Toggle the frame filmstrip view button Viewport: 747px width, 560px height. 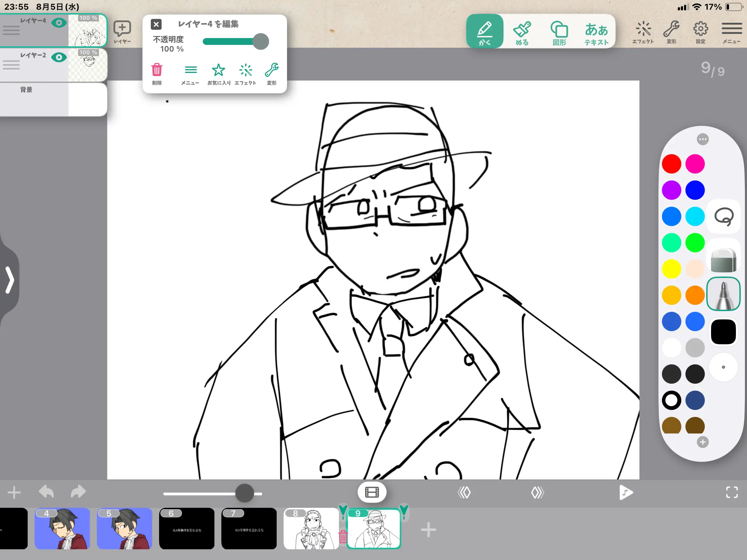click(372, 492)
